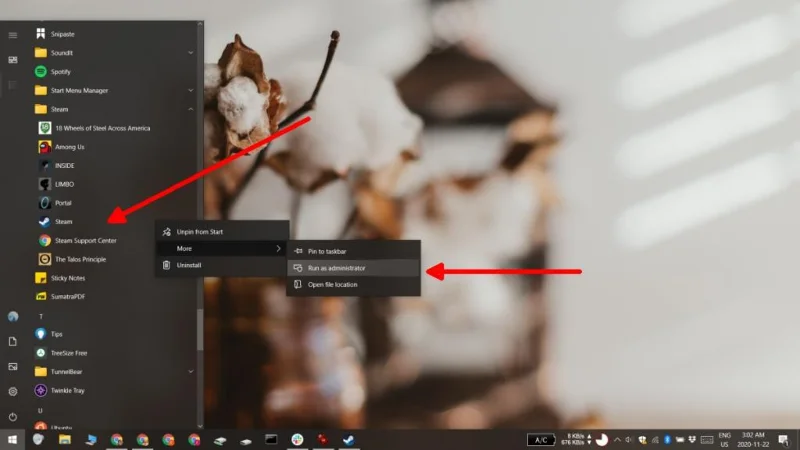Open the Action Center notifications icon
The height and width of the screenshot is (450, 800).
tap(784, 440)
